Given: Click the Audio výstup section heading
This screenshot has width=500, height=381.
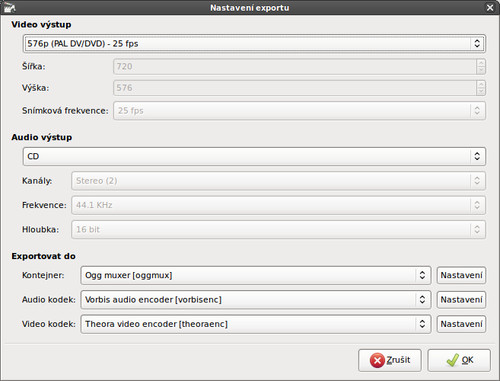Looking at the screenshot, I should click(42, 137).
